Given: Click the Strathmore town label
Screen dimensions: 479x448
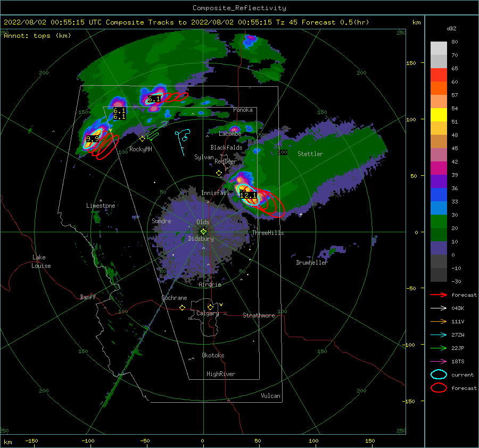Looking at the screenshot, I should [259, 315].
